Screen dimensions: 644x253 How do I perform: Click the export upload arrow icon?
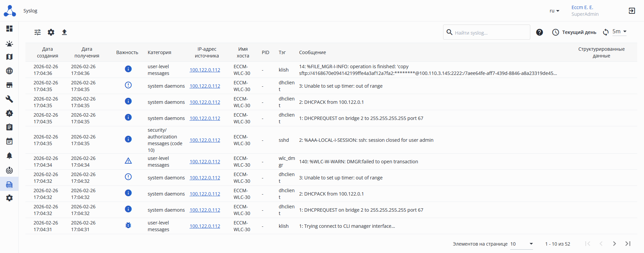[x=64, y=32]
